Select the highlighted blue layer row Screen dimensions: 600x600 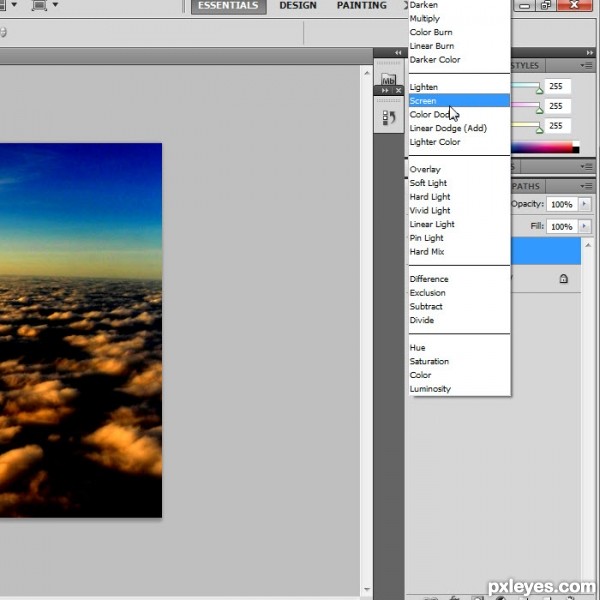[x=546, y=251]
